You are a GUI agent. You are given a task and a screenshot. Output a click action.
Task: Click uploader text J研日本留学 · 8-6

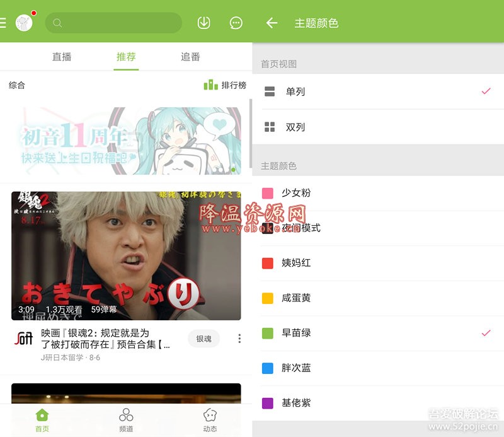click(x=71, y=358)
